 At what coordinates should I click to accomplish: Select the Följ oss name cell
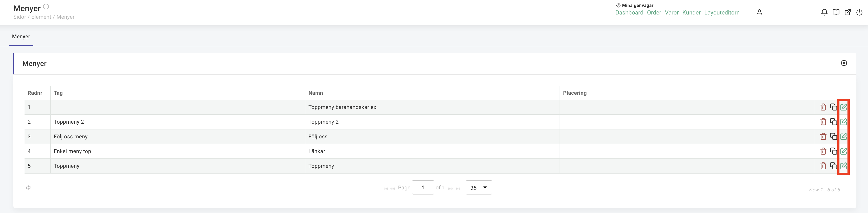[x=432, y=136]
